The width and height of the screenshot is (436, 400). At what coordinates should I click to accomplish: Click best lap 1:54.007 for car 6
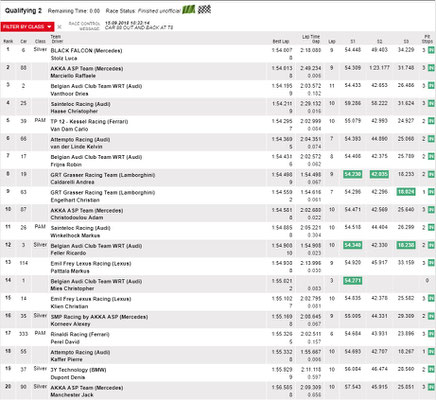282,50
